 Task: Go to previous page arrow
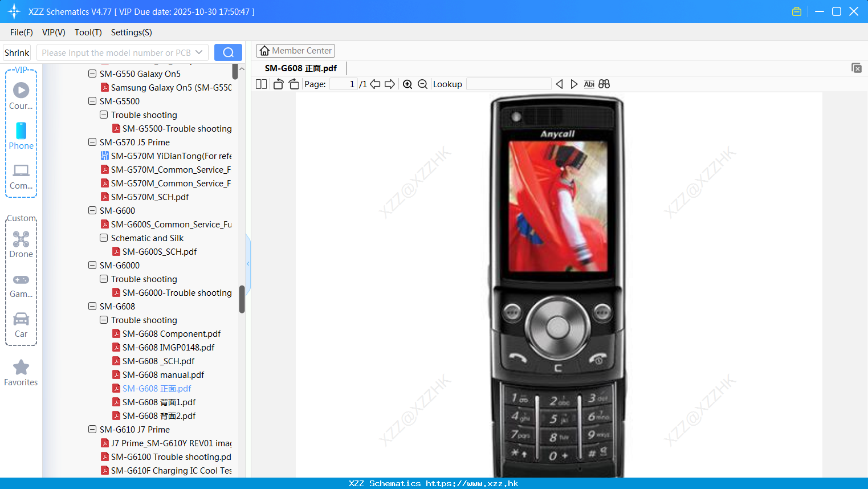[375, 84]
